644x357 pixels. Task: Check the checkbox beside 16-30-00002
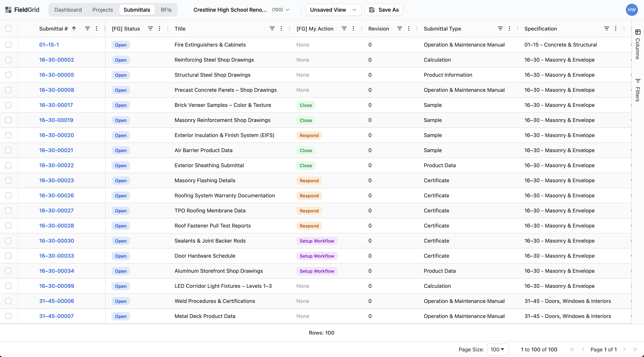8,60
